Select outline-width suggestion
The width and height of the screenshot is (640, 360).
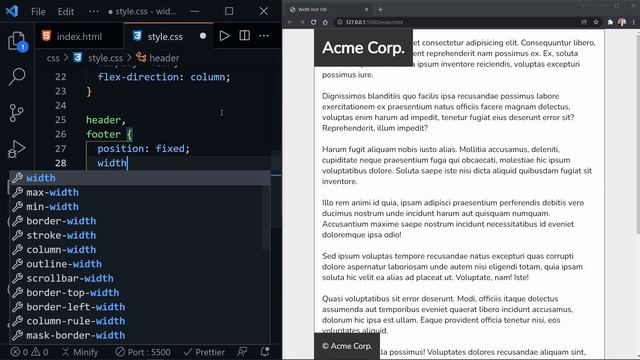tap(140, 264)
